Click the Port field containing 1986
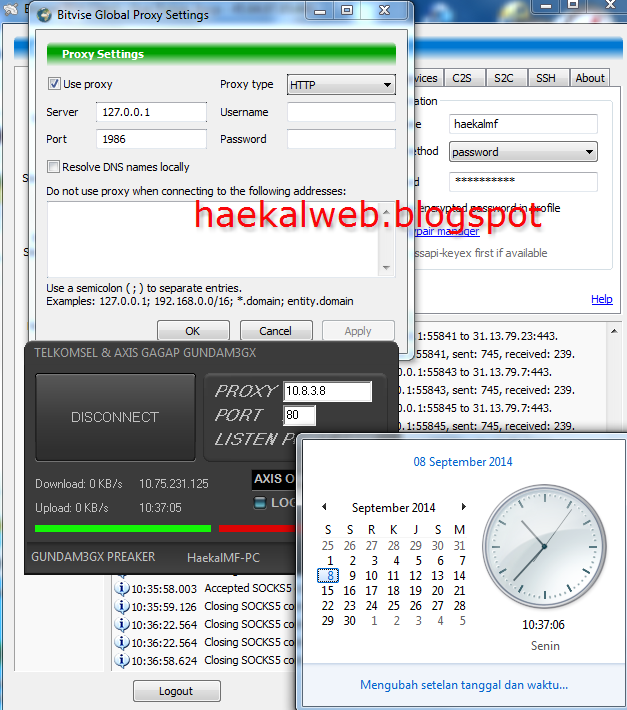The image size is (627, 710). (x=151, y=139)
